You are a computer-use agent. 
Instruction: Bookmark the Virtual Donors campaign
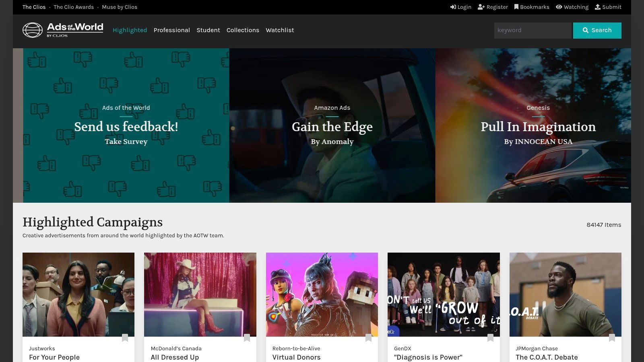tap(368, 338)
